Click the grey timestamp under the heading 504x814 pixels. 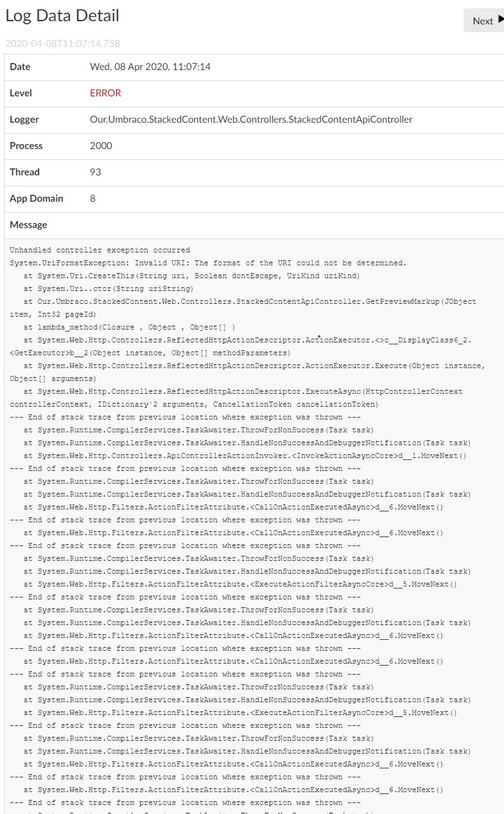pyautogui.click(x=62, y=44)
